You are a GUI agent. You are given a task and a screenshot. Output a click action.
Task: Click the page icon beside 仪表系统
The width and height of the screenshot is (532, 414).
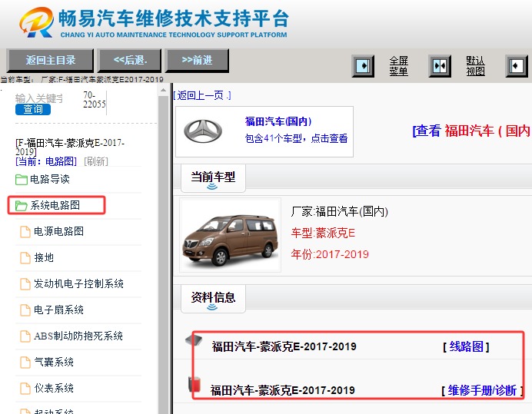click(25, 388)
